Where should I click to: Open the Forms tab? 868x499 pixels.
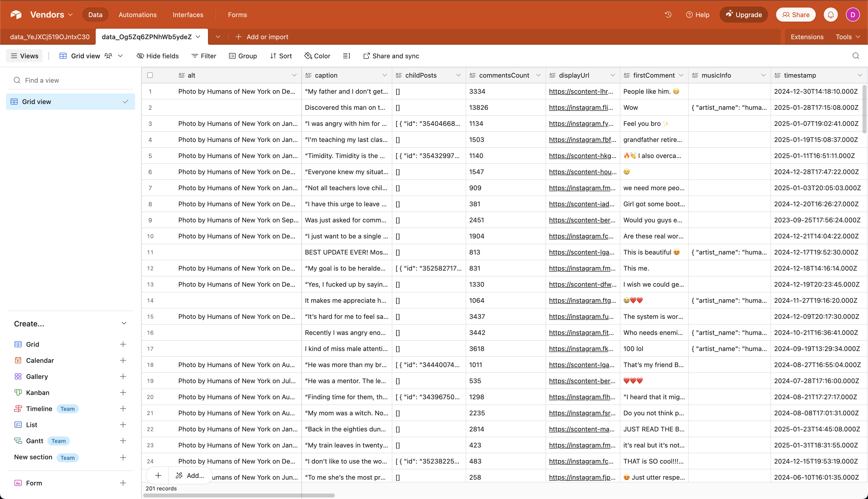click(x=237, y=14)
